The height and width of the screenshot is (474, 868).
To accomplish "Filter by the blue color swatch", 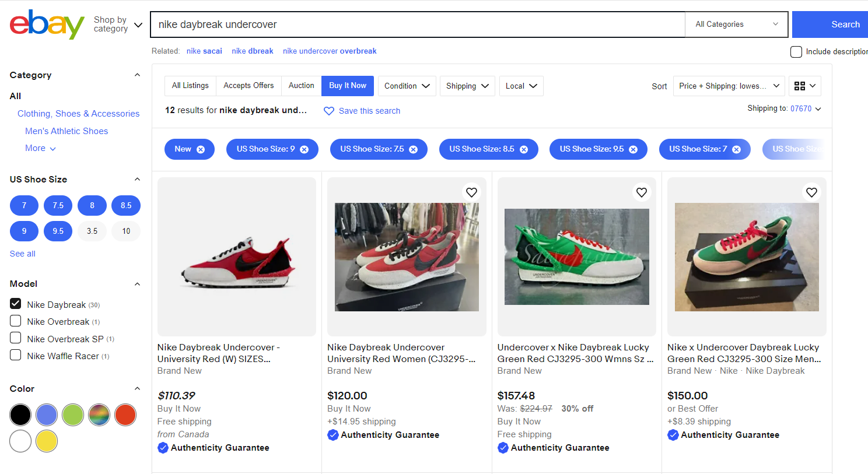I will (47, 415).
